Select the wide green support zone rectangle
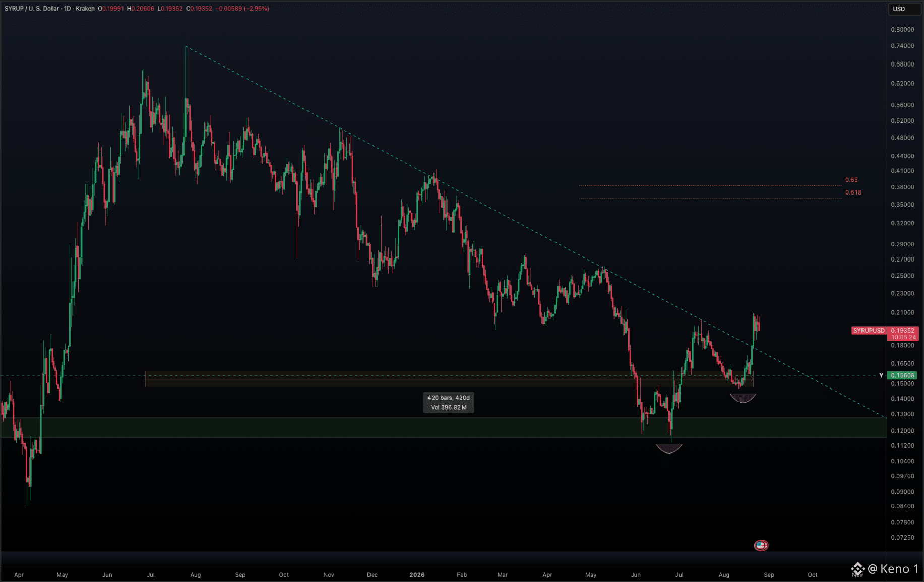 point(444,428)
